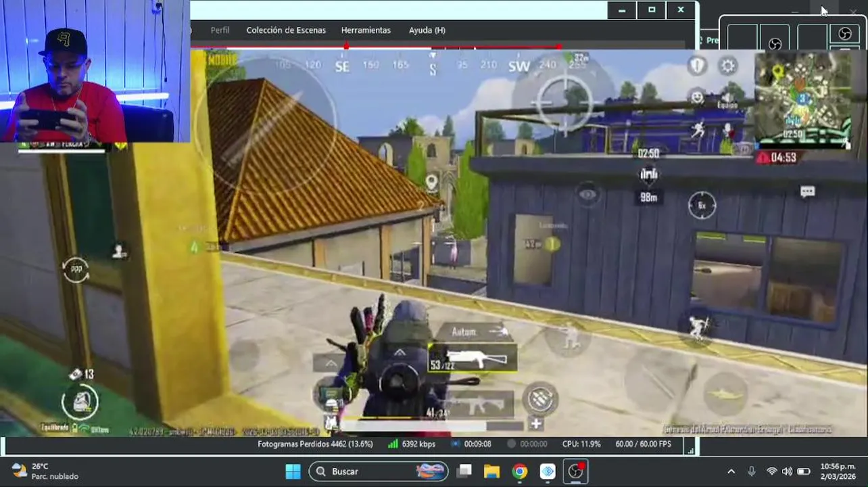Open the Wi-Fi network tray icon
868x487 pixels.
pos(771,471)
